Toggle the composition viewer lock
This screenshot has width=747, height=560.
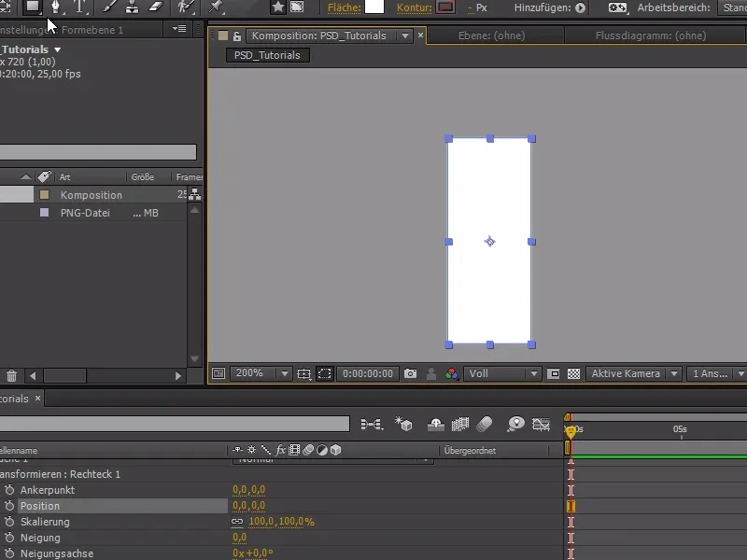(236, 35)
